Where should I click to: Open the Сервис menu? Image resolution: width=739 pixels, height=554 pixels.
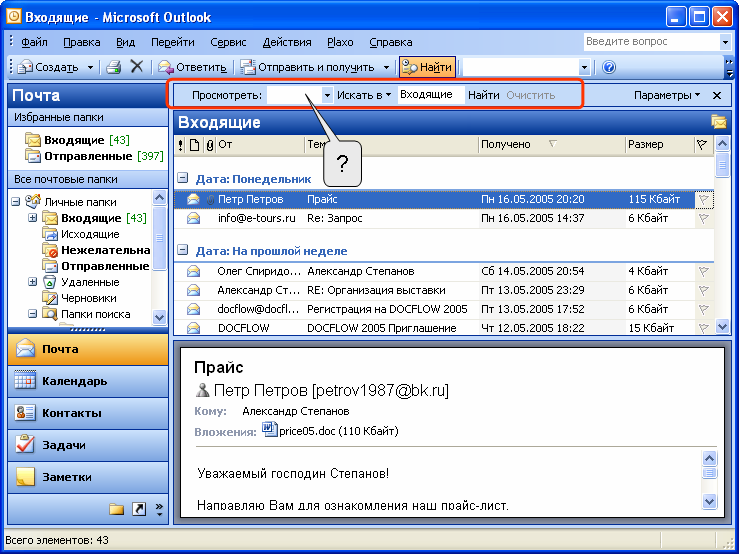point(228,42)
